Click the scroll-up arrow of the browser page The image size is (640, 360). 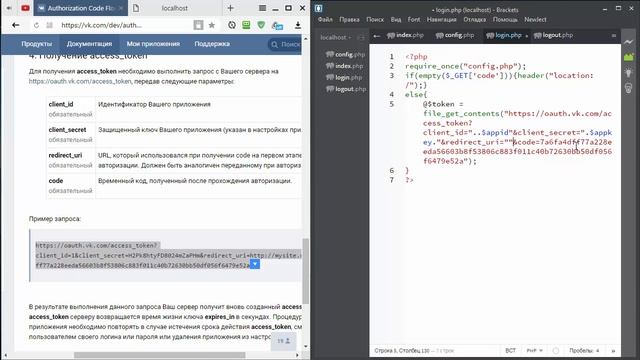coord(306,38)
